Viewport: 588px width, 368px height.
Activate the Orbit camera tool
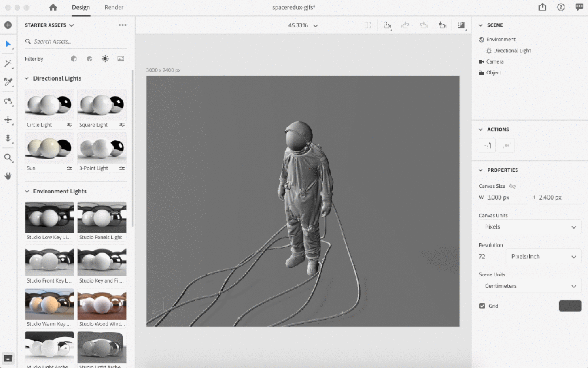pyautogui.click(x=8, y=101)
